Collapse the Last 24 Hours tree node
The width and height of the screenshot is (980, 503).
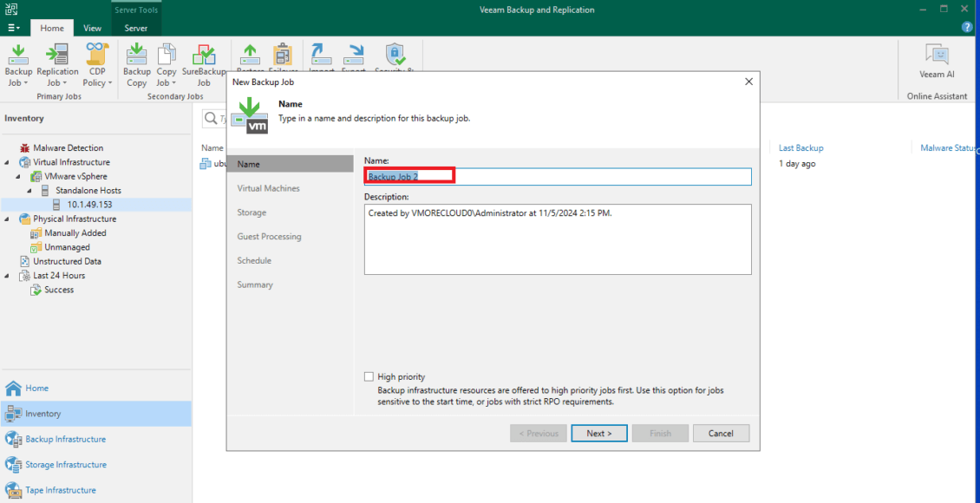click(x=9, y=276)
